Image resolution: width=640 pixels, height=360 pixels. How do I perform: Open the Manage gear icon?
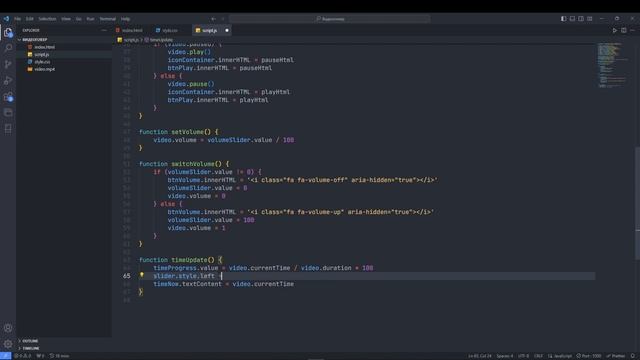(8, 344)
